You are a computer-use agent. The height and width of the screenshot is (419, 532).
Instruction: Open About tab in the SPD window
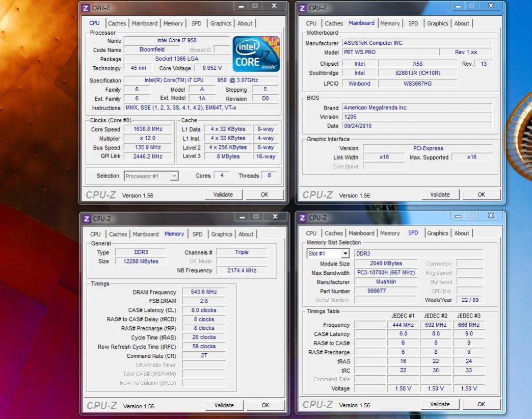[x=462, y=233]
